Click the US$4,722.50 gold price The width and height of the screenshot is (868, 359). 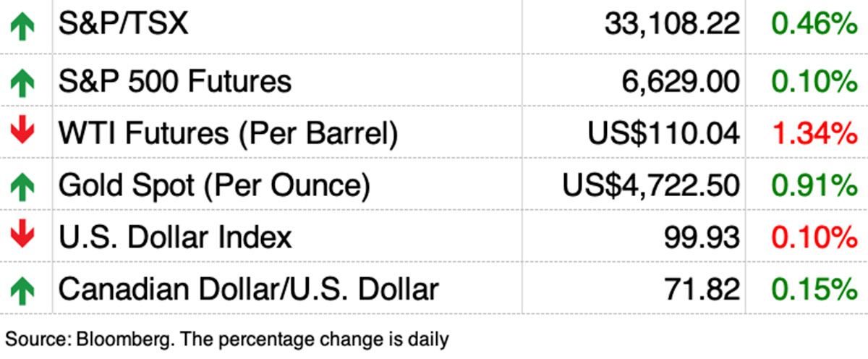pyautogui.click(x=651, y=186)
